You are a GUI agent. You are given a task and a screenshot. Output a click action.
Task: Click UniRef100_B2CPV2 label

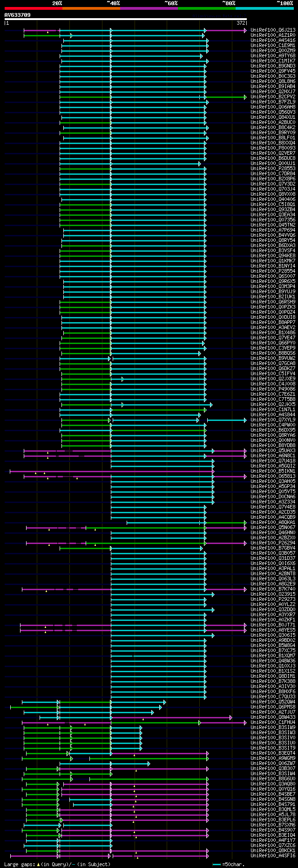(273, 97)
